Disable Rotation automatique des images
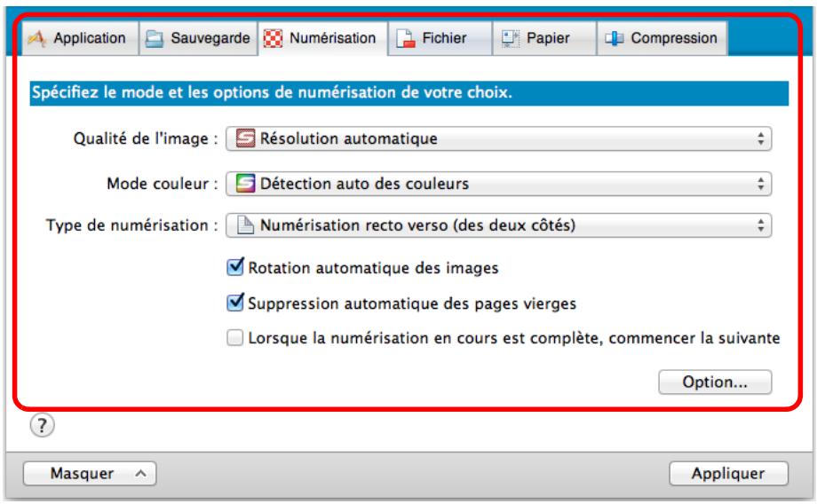The height and width of the screenshot is (504, 817). (x=235, y=266)
